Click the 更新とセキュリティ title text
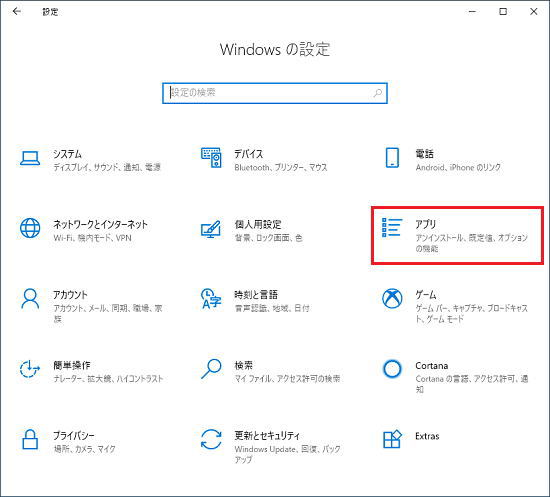The image size is (550, 497). (x=267, y=436)
